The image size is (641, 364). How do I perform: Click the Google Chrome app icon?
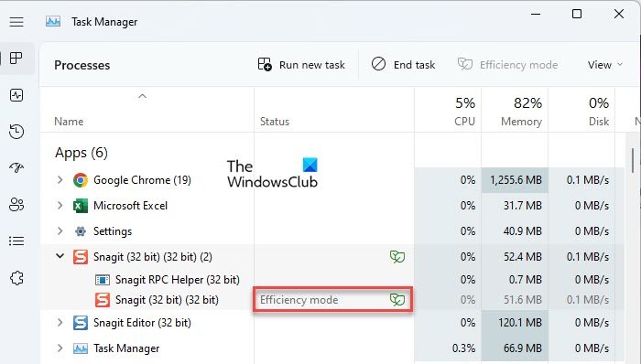81,180
